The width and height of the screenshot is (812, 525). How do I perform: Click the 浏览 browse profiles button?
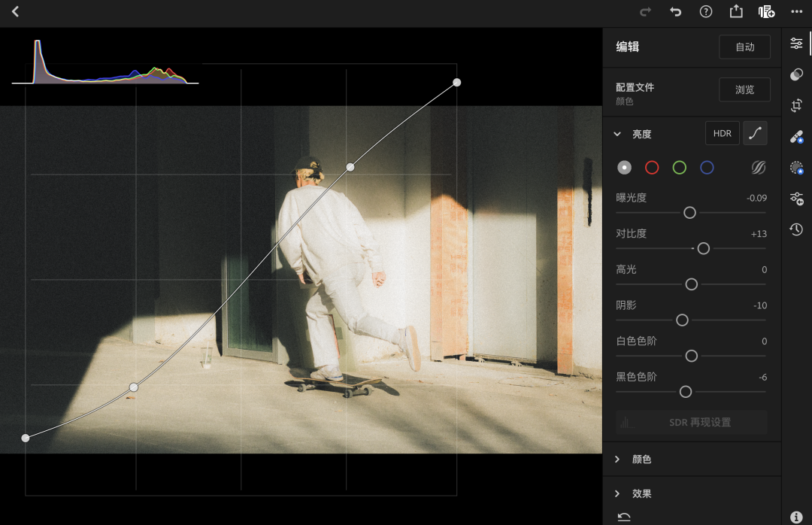click(x=744, y=90)
